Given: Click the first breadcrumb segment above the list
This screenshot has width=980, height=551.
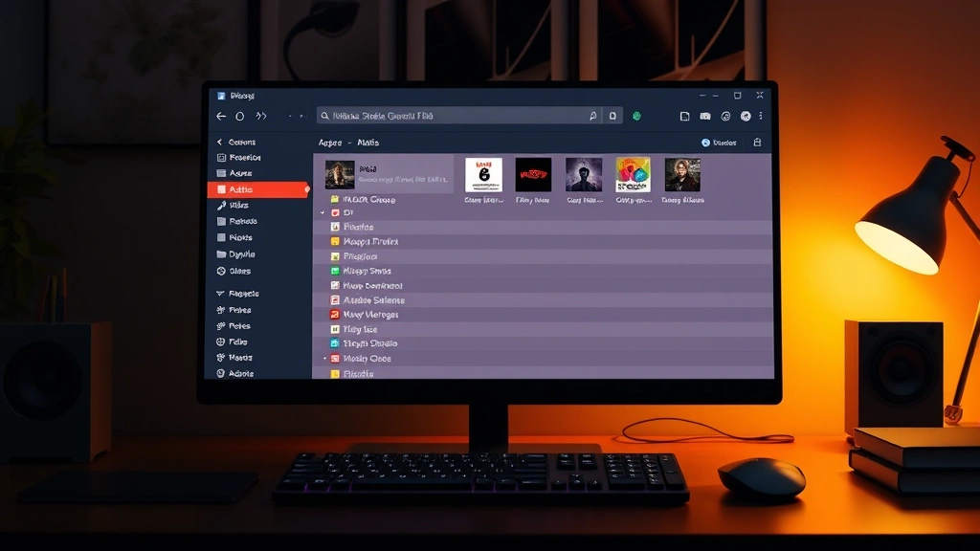Looking at the screenshot, I should tap(329, 143).
